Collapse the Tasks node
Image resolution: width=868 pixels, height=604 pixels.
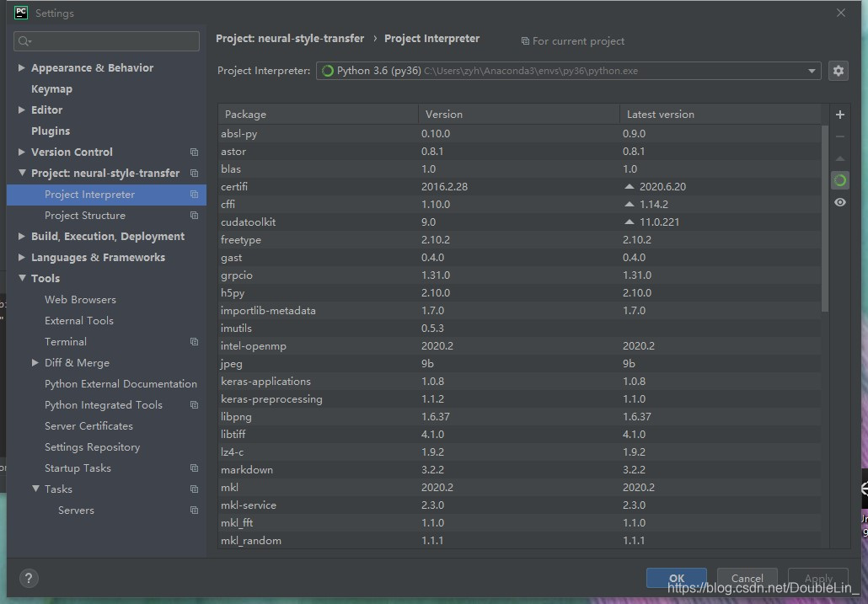35,489
